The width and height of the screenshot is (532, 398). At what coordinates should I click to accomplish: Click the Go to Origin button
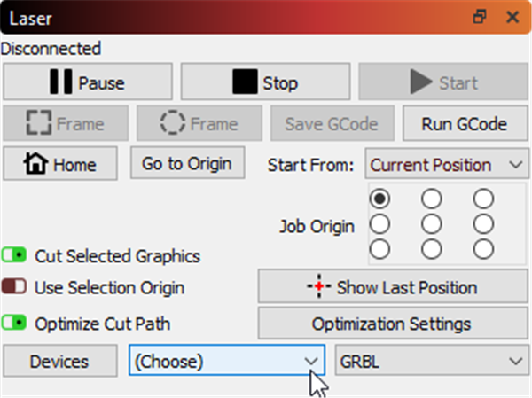[187, 164]
